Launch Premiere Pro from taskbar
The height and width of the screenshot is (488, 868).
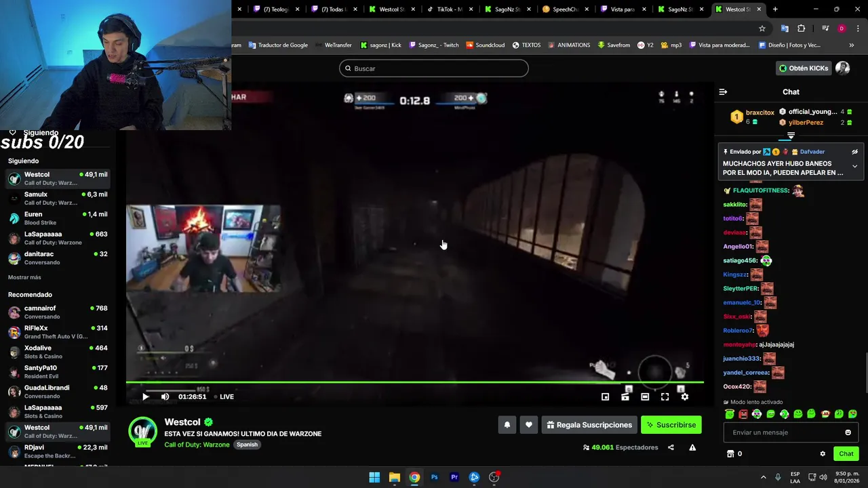click(x=454, y=477)
